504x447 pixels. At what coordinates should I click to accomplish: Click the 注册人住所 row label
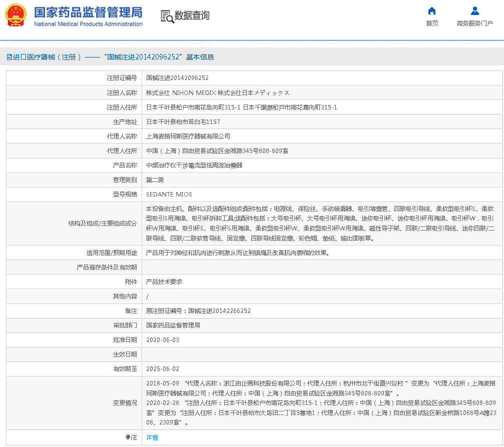point(122,107)
